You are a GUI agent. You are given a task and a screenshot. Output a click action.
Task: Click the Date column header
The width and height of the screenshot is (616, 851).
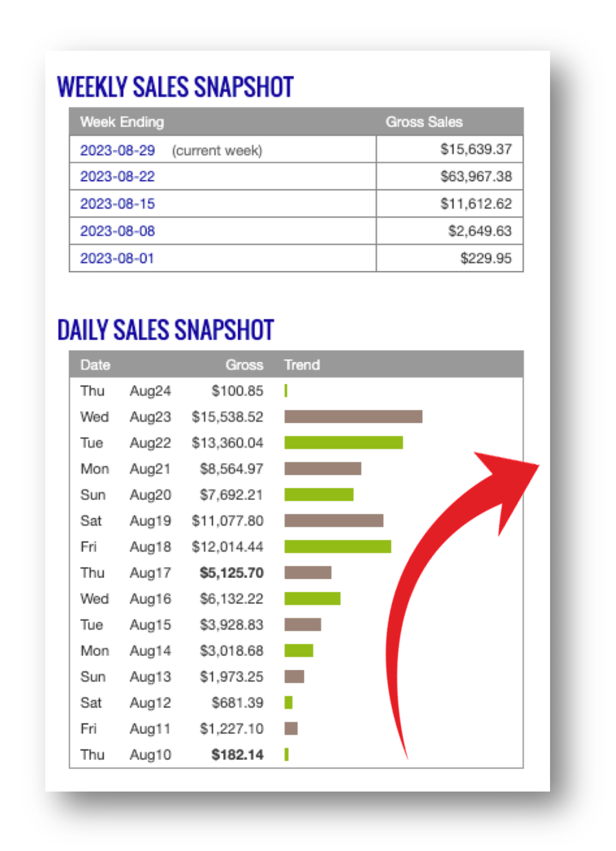(x=95, y=365)
